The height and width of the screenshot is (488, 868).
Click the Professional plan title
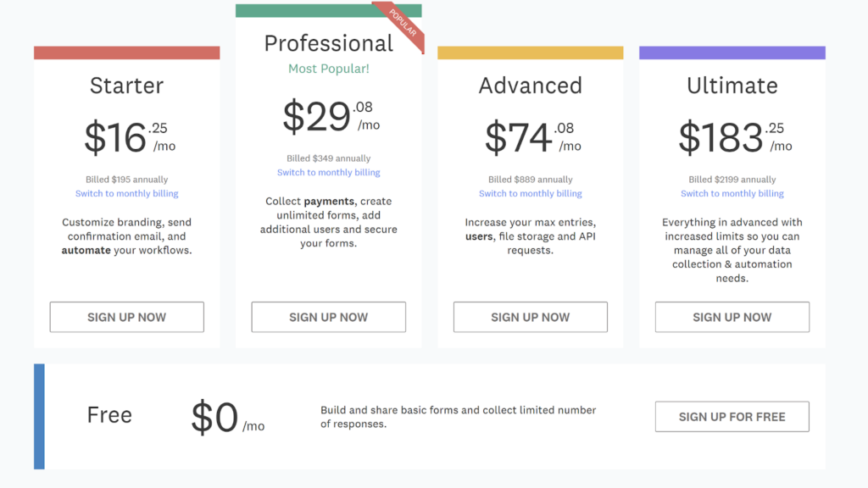pyautogui.click(x=328, y=43)
